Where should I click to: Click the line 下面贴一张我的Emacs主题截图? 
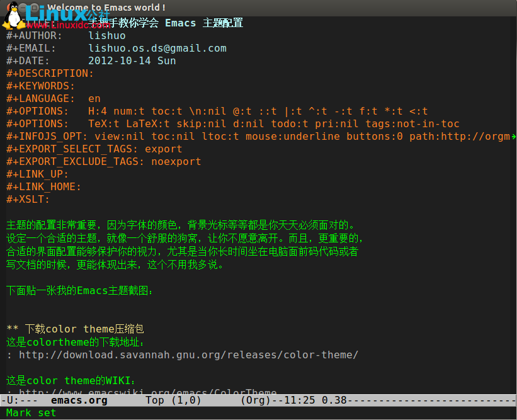click(x=79, y=290)
